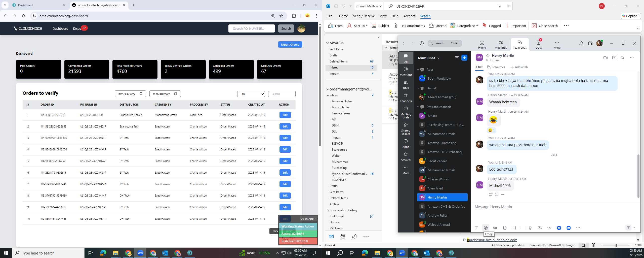Attach a file in Zoom chat
This screenshot has width=644, height=258.
point(505,228)
